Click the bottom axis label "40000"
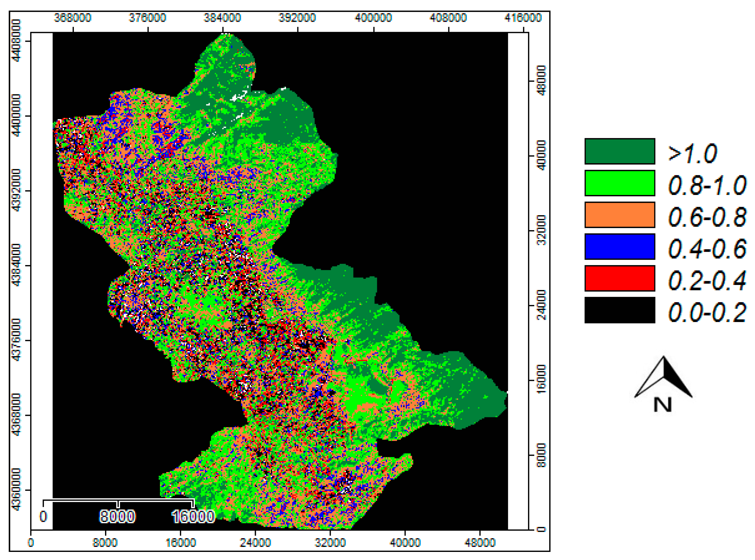This screenshot has width=755, height=560. click(x=405, y=543)
